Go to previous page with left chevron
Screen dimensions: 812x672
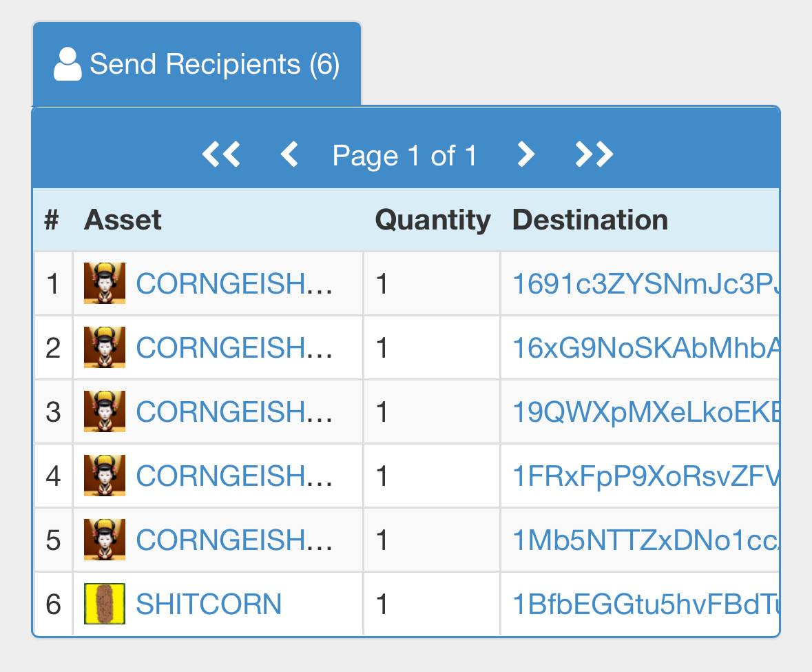(289, 154)
